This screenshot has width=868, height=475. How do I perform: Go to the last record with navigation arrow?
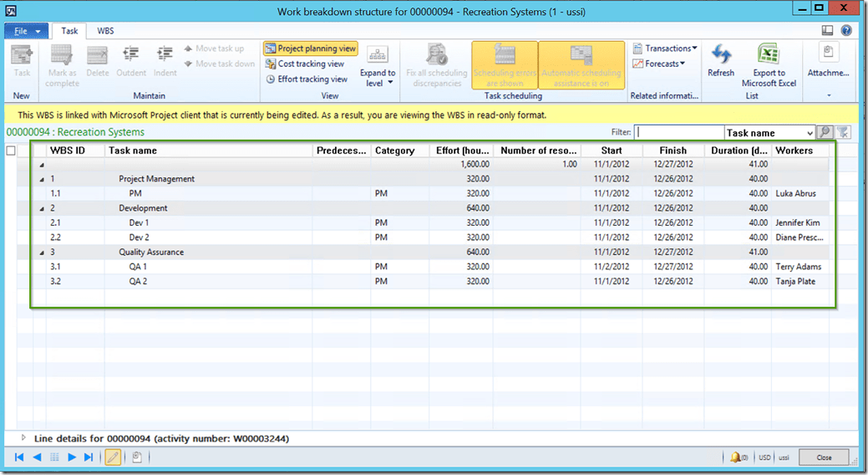pos(89,457)
